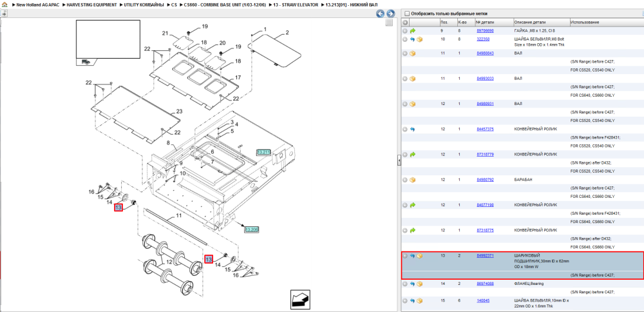The image size is (644, 312).
Task: Open New Holland AG APAC breadcrumb
Action: click(38, 5)
